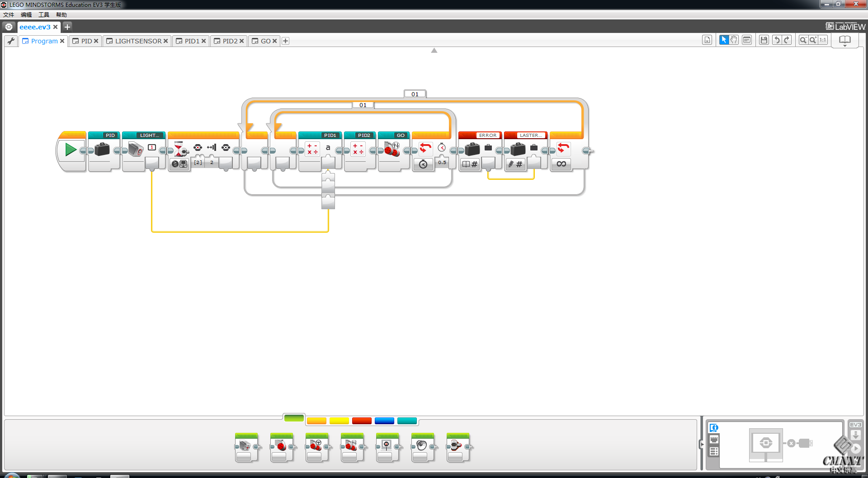The image size is (868, 478).
Task: Open the 文件 menu
Action: tap(9, 15)
